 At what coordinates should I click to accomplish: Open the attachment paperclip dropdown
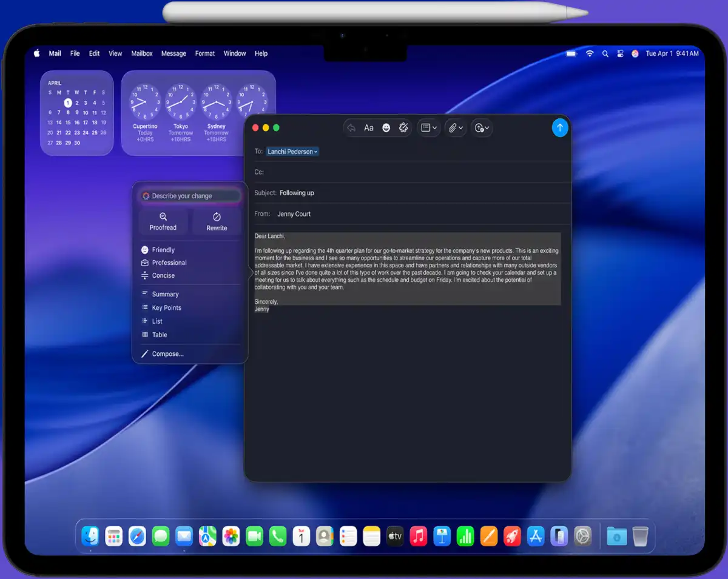coord(455,127)
